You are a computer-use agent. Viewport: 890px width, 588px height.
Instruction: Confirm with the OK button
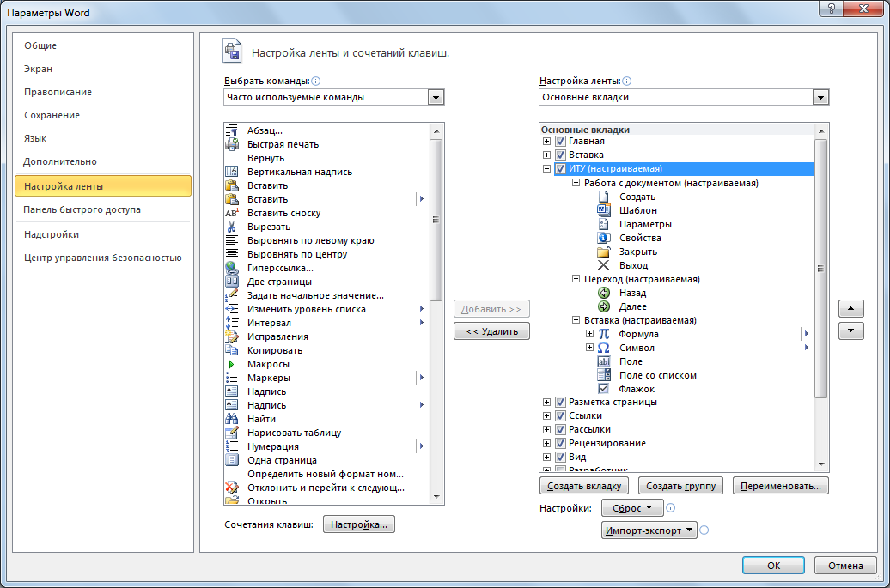774,566
